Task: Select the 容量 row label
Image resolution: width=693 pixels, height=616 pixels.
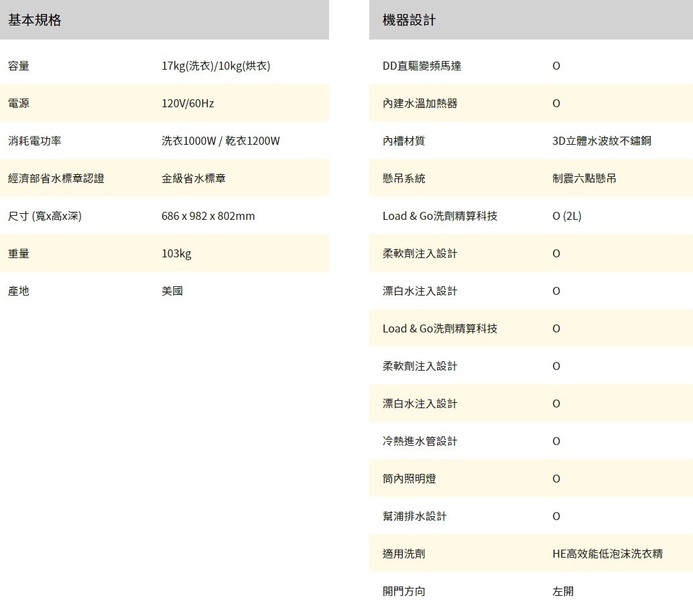Action: point(19,66)
